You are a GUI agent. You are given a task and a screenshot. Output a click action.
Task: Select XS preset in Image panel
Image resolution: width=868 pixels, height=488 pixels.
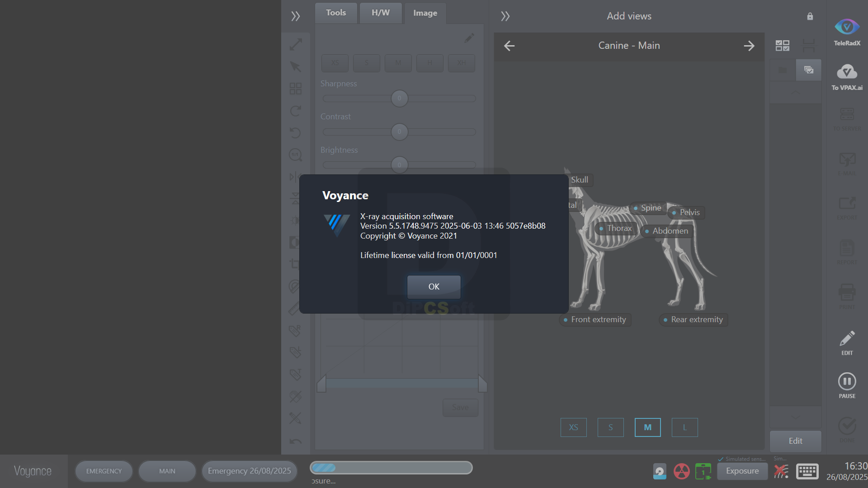[335, 63]
